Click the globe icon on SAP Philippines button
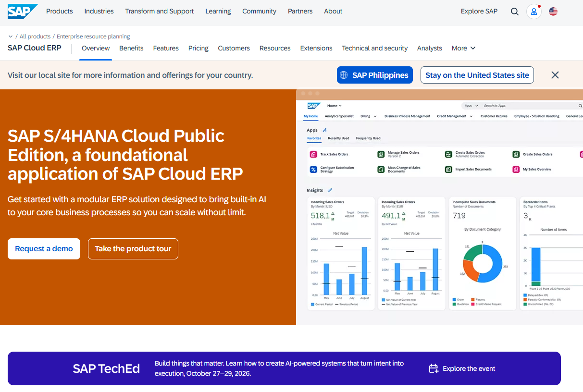Image resolution: width=583 pixels, height=392 pixels. (x=344, y=75)
